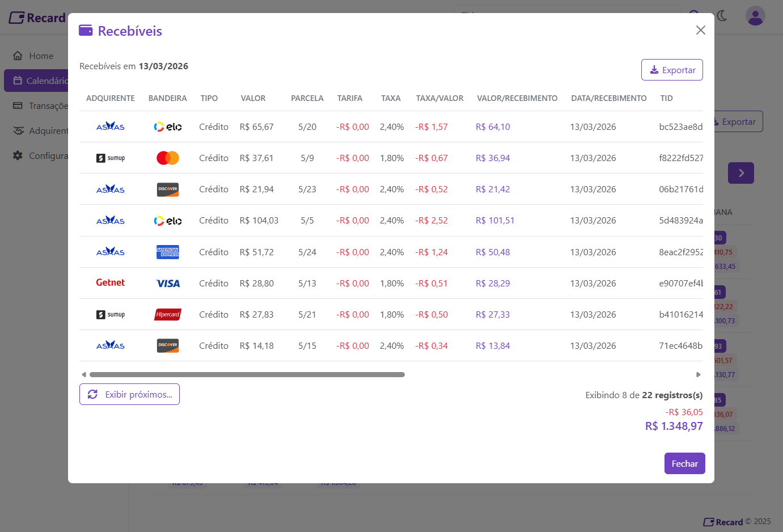Sort by the VALOR column header
Image resolution: width=783 pixels, height=532 pixels.
point(253,98)
